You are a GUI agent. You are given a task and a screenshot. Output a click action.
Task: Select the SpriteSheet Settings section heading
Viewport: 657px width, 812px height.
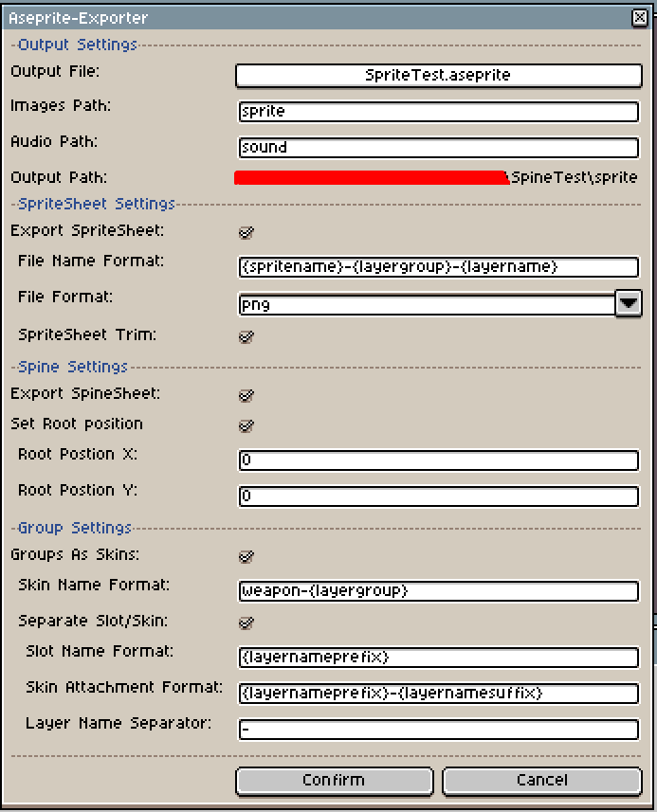pyautogui.click(x=97, y=204)
